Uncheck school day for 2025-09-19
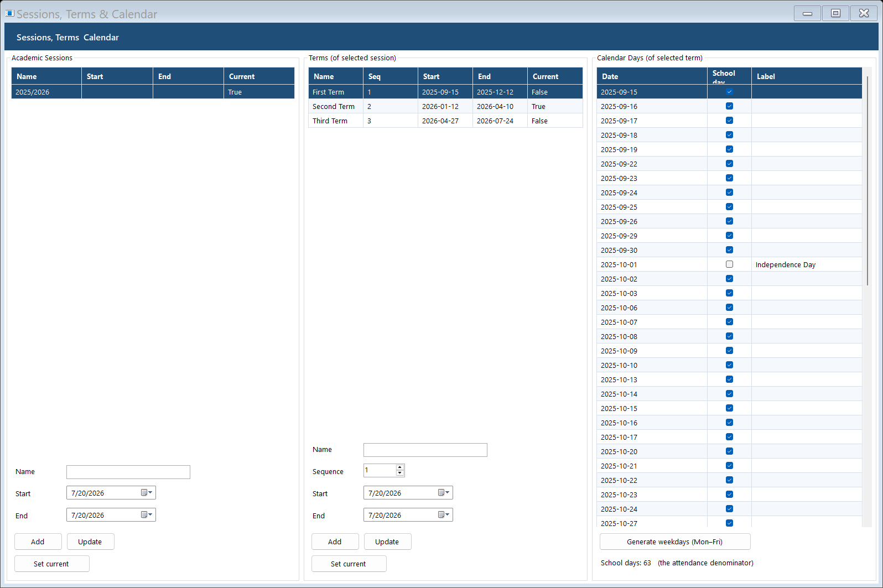 tap(729, 149)
